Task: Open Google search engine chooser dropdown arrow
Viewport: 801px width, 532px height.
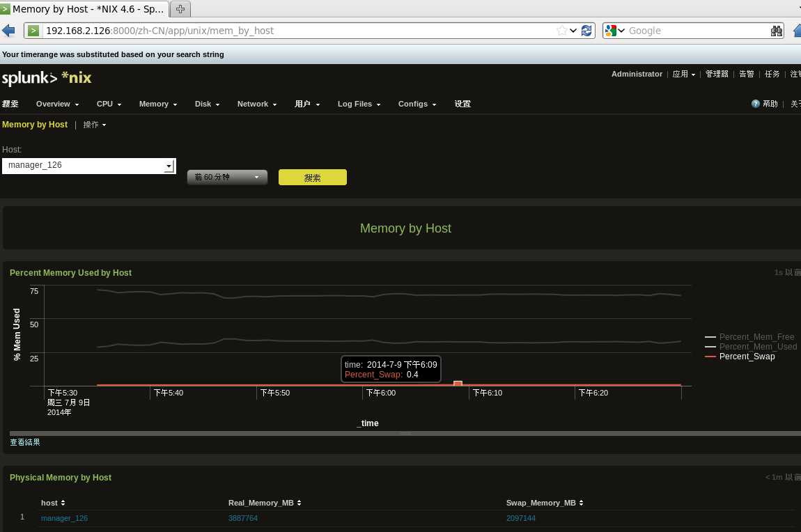Action: pos(621,31)
